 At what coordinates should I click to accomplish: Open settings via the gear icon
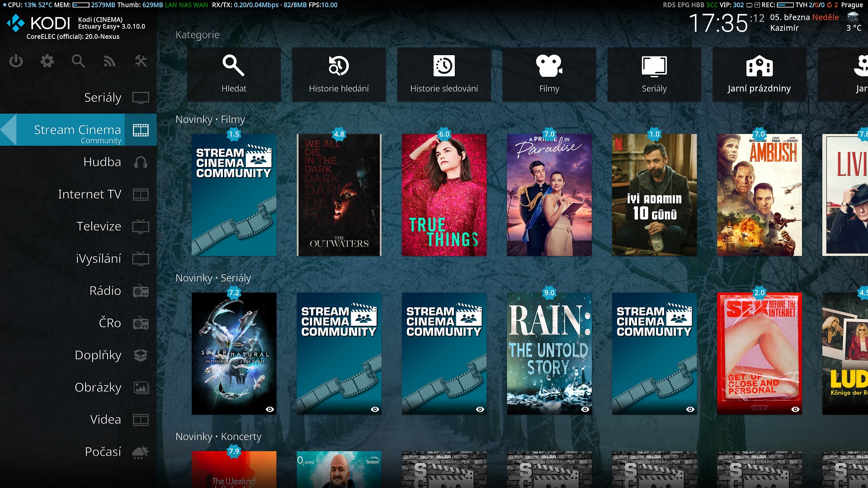point(47,61)
